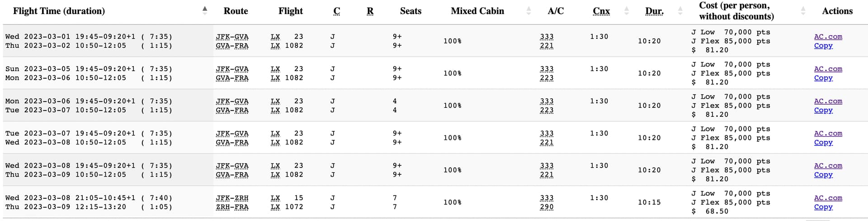Sort by Dur. column arrows
Viewport: 868px width, 221px height.
(x=680, y=11)
